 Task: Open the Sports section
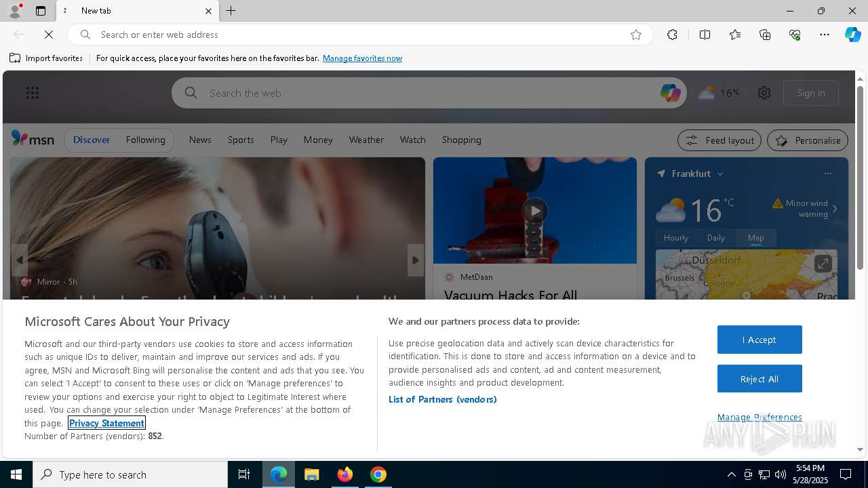click(x=241, y=140)
